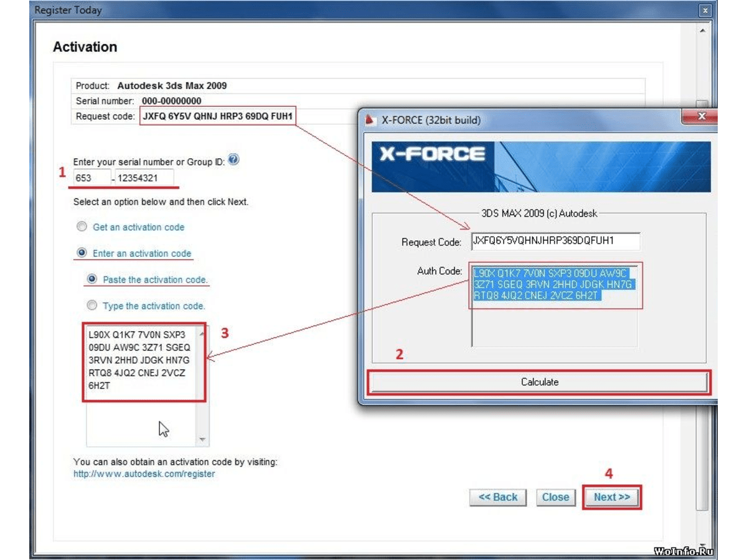This screenshot has width=747, height=560.
Task: Choose the Paste the activation code option
Action: [x=92, y=279]
